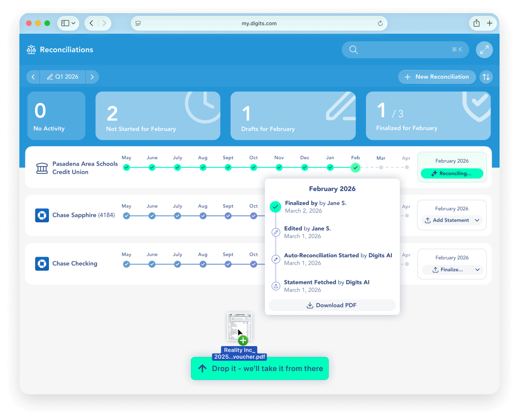Click the New Reconciliation button
Image resolution: width=519 pixels, height=420 pixels.
pos(437,77)
